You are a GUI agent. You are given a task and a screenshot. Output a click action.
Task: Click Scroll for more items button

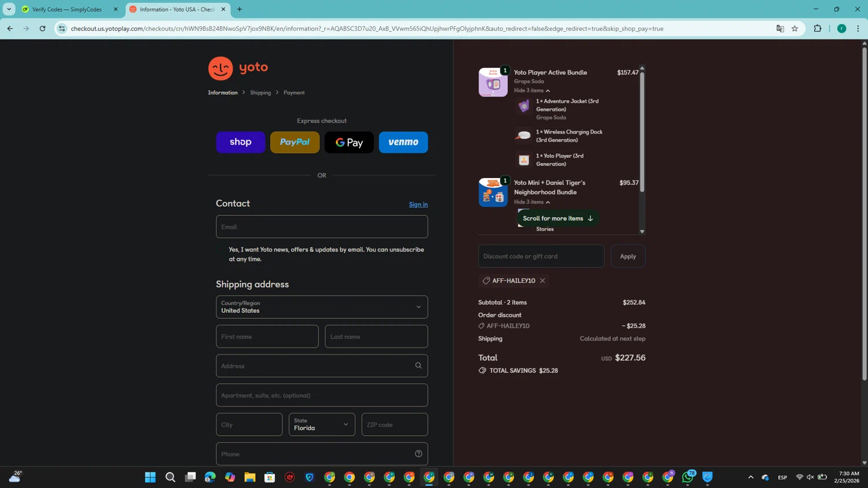558,218
